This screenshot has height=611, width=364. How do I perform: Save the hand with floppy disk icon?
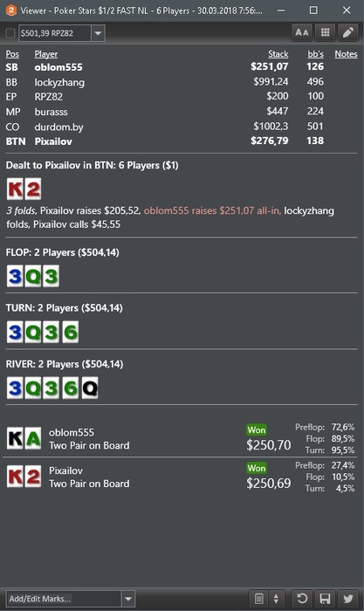pyautogui.click(x=325, y=598)
